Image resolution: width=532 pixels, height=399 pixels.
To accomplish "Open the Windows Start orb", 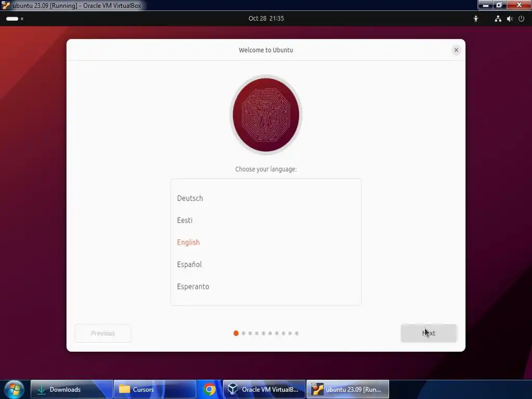I will click(14, 389).
